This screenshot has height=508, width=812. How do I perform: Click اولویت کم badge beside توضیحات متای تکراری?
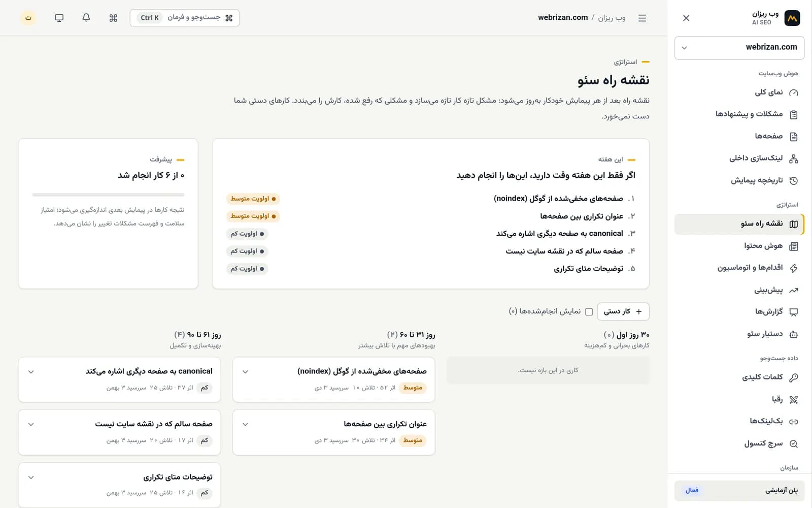tap(247, 269)
